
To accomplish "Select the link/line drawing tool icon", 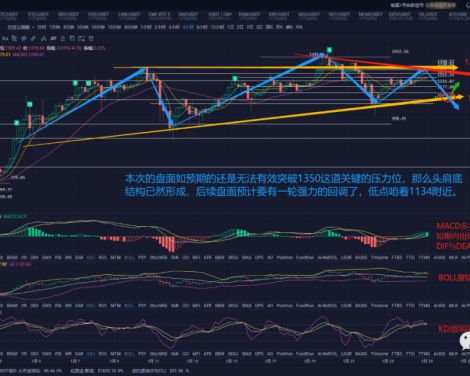I will pyautogui.click(x=33, y=38).
